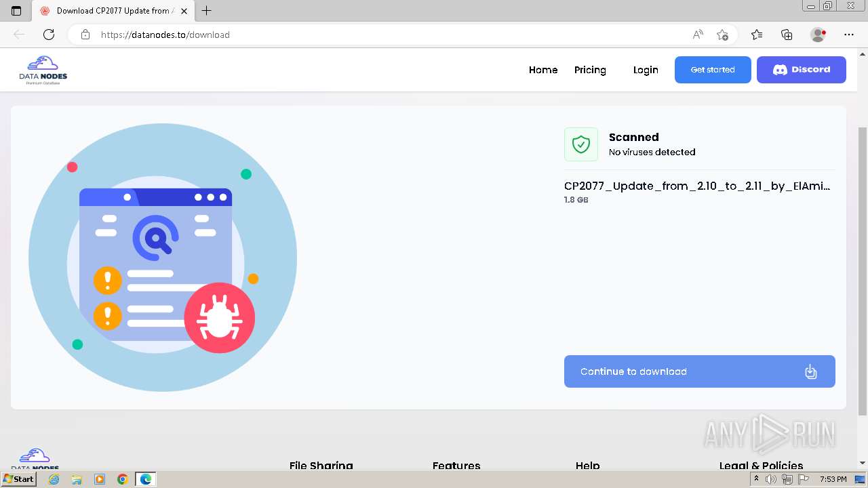Click the Help footer heading
This screenshot has width=868, height=488.
pos(587,466)
